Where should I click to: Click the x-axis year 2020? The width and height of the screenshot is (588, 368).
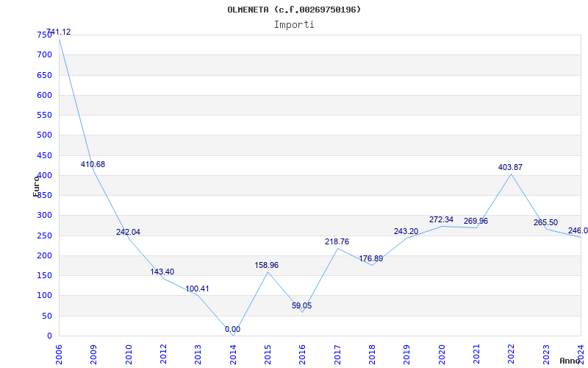(x=442, y=354)
